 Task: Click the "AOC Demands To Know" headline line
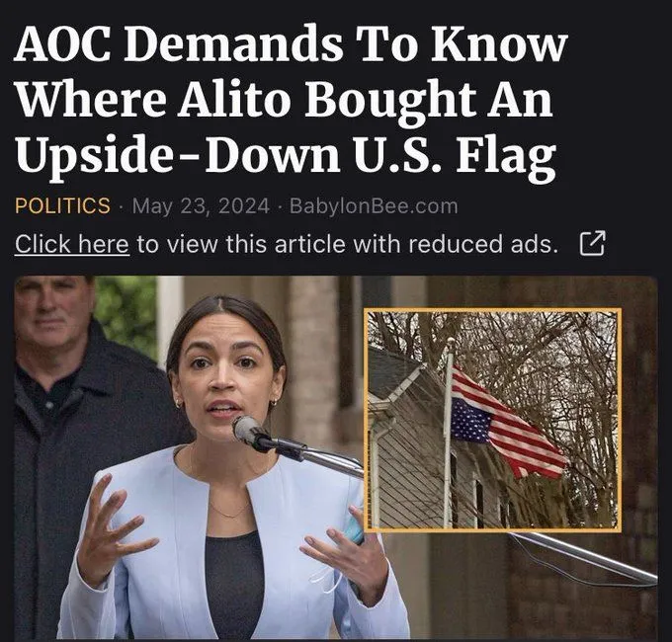(291, 45)
